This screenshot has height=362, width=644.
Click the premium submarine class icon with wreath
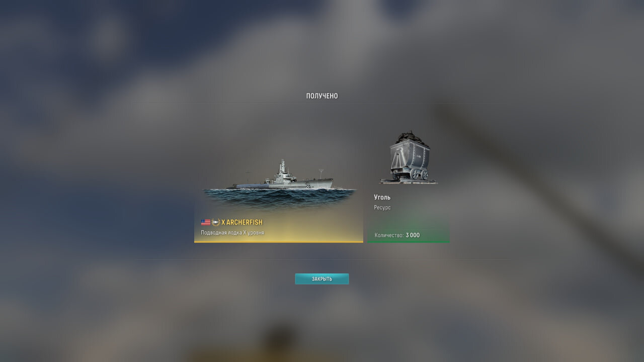[x=216, y=222]
